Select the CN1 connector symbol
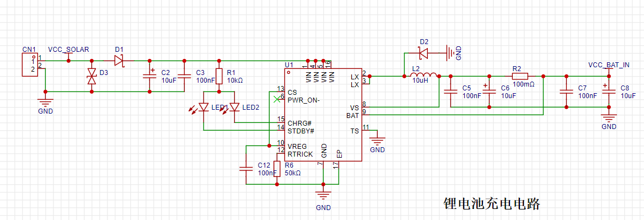The image size is (644, 220). [x=30, y=65]
